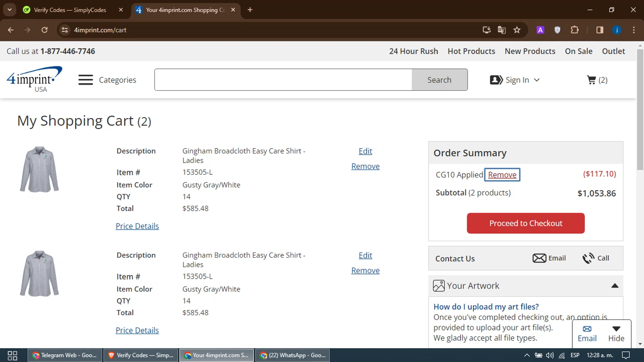Click the shield extension icon

[557, 30]
